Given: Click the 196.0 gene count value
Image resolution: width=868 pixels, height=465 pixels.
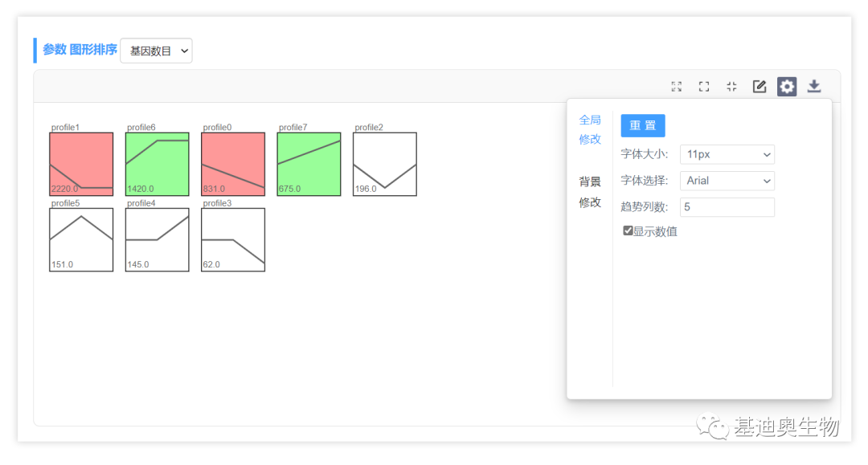Looking at the screenshot, I should click(x=366, y=189).
